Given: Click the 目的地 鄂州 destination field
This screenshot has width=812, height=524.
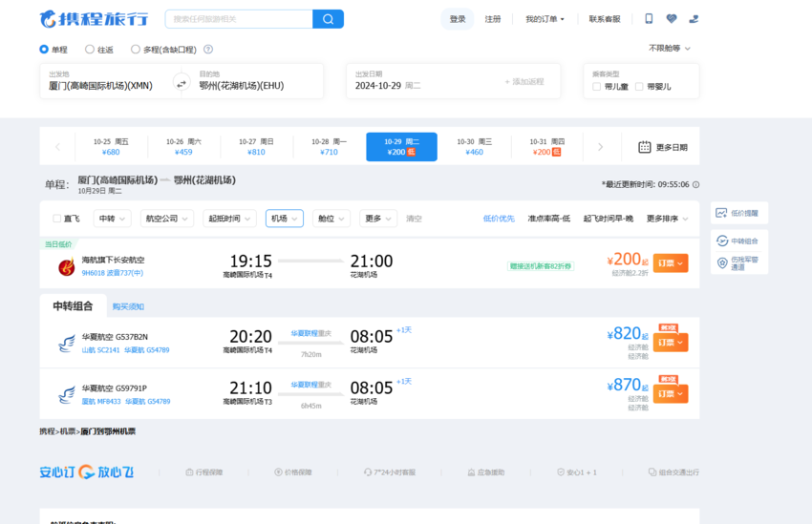Looking at the screenshot, I should [257, 81].
